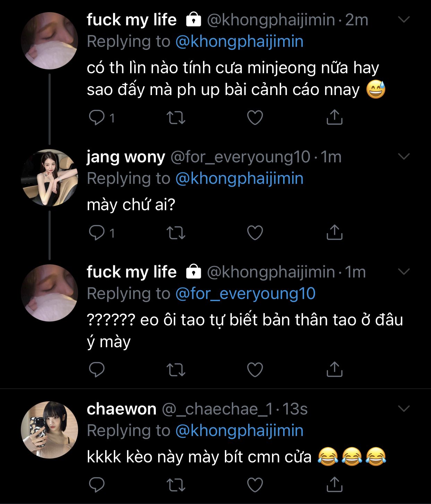Open the options chevron on the first tweet

click(x=404, y=20)
